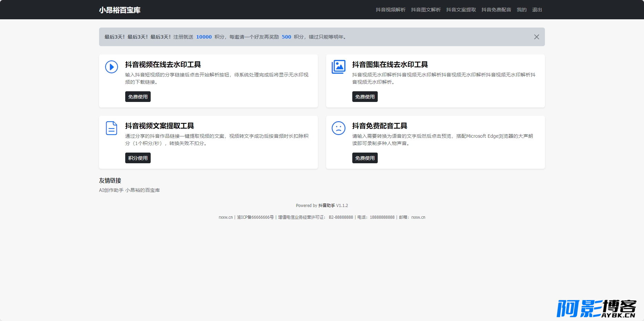Click the 抖音视频在线去水印工具 heading
The image size is (644, 321).
click(163, 64)
